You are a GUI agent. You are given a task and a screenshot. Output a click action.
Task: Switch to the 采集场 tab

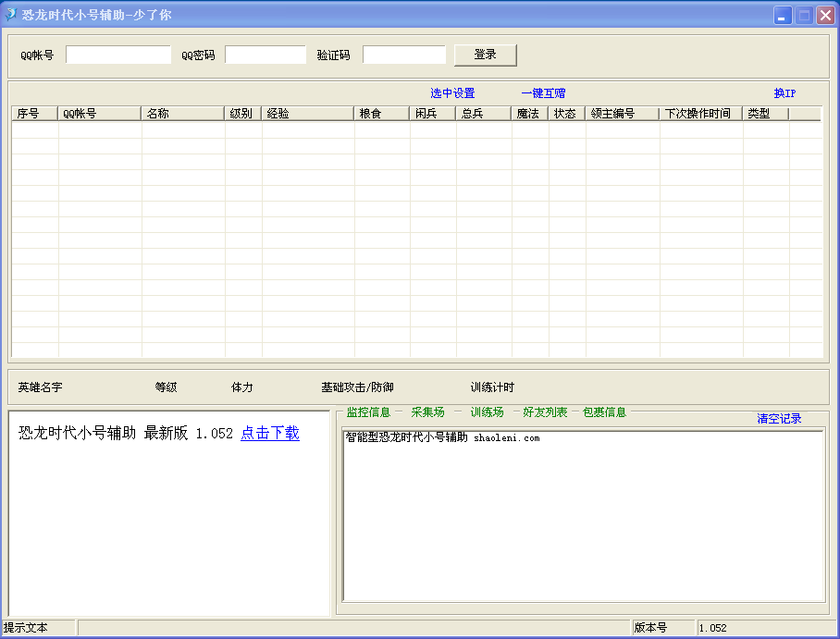point(428,412)
